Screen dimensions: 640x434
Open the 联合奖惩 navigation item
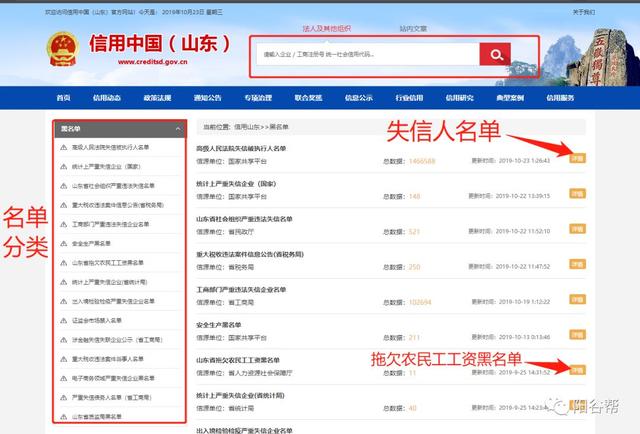308,98
